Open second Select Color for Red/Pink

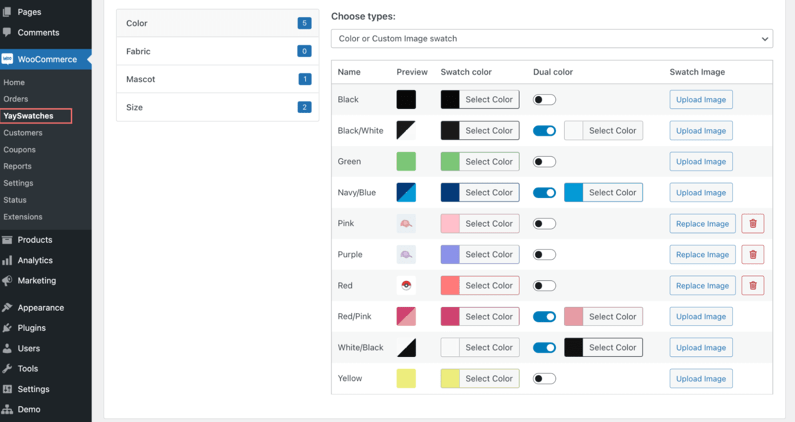[603, 316]
